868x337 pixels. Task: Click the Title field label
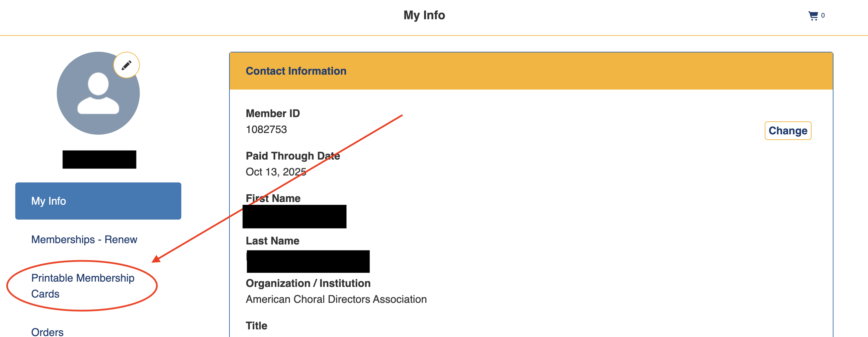tap(256, 325)
